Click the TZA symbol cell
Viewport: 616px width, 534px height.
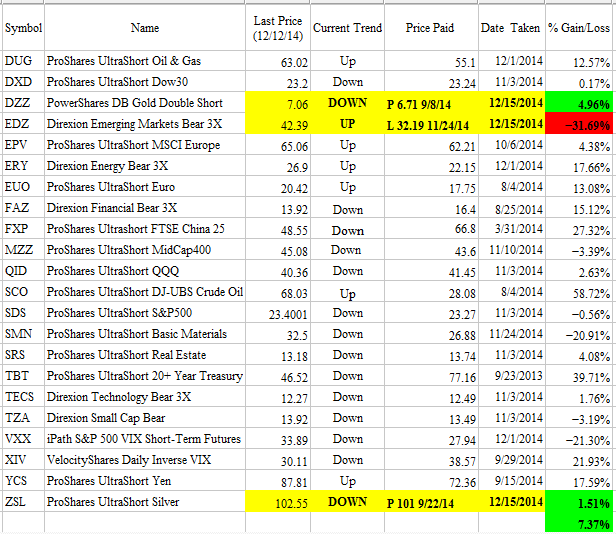(x=23, y=418)
